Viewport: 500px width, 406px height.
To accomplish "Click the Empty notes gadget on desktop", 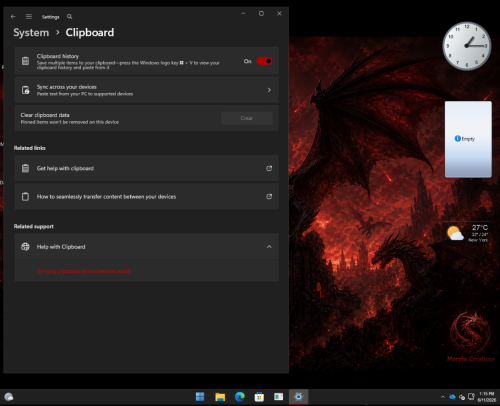I will click(468, 139).
